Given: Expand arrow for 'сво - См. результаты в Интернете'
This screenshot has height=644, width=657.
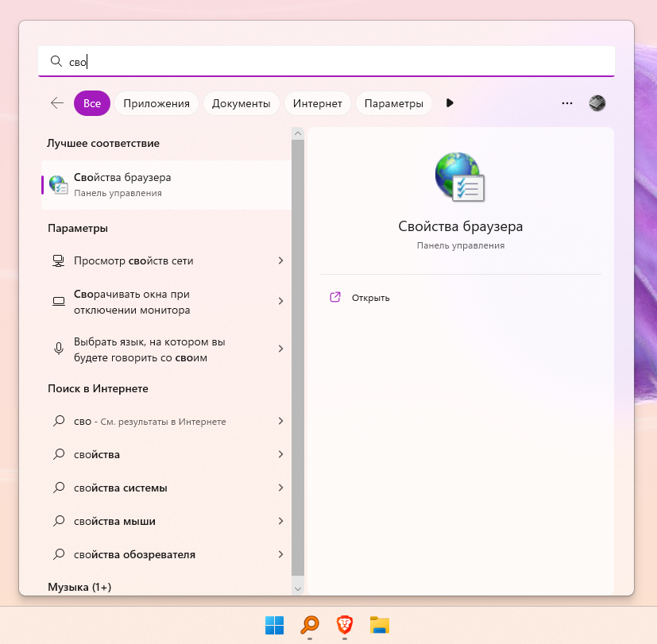Looking at the screenshot, I should tap(280, 421).
